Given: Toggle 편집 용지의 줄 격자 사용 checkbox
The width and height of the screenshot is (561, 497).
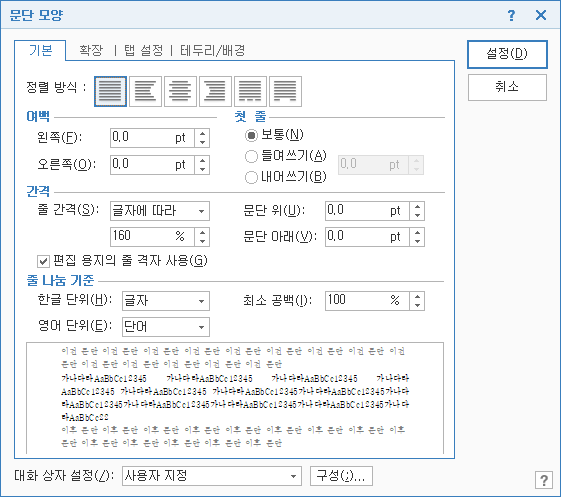Looking at the screenshot, I should coord(43,261).
